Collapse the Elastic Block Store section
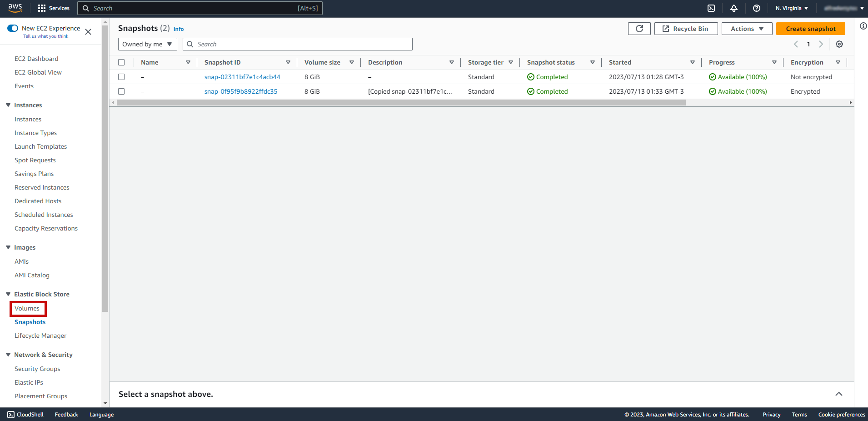The height and width of the screenshot is (421, 868). coord(8,294)
